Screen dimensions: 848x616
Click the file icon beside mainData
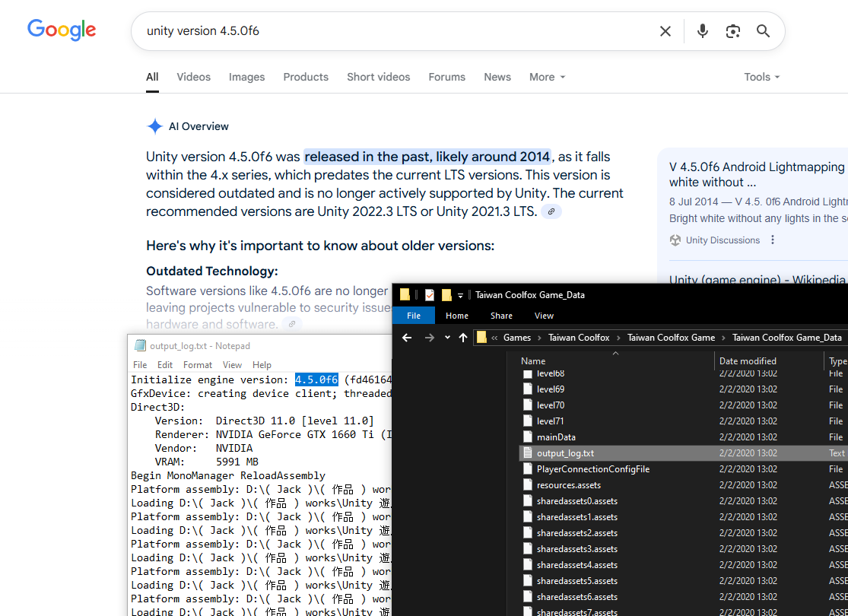(528, 437)
